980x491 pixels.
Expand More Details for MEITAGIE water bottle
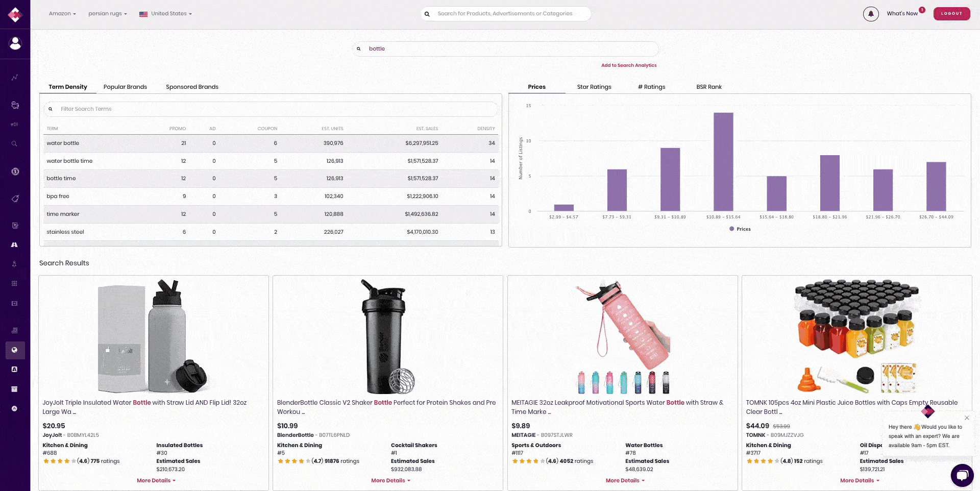(625, 480)
